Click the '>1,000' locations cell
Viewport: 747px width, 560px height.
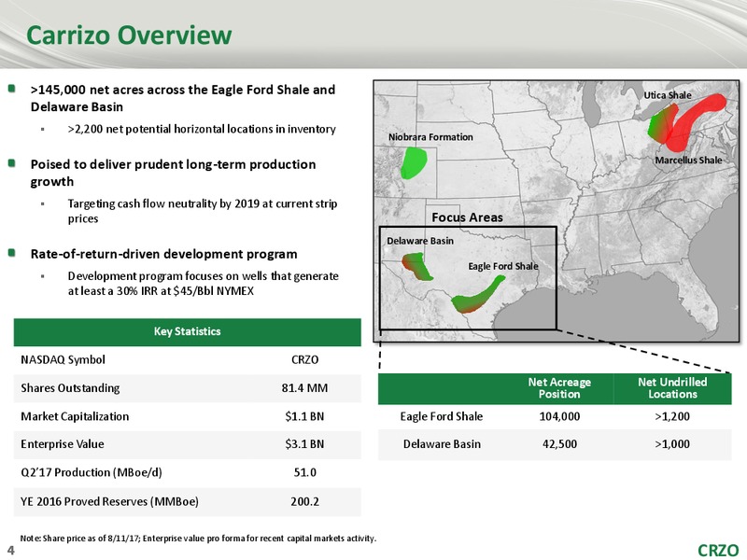pyautogui.click(x=672, y=444)
